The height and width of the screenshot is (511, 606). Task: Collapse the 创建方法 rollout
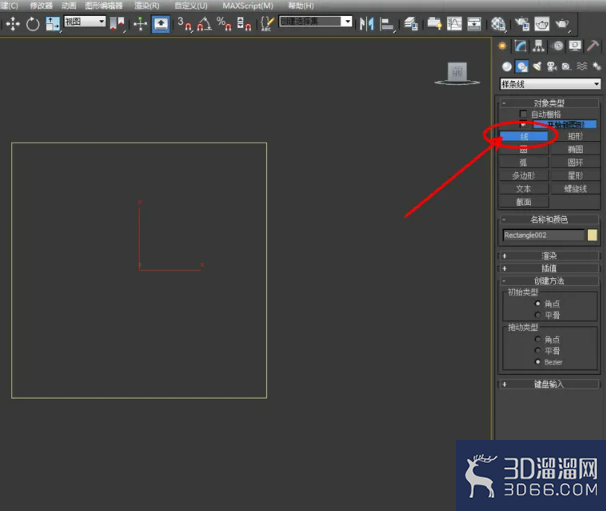549,281
